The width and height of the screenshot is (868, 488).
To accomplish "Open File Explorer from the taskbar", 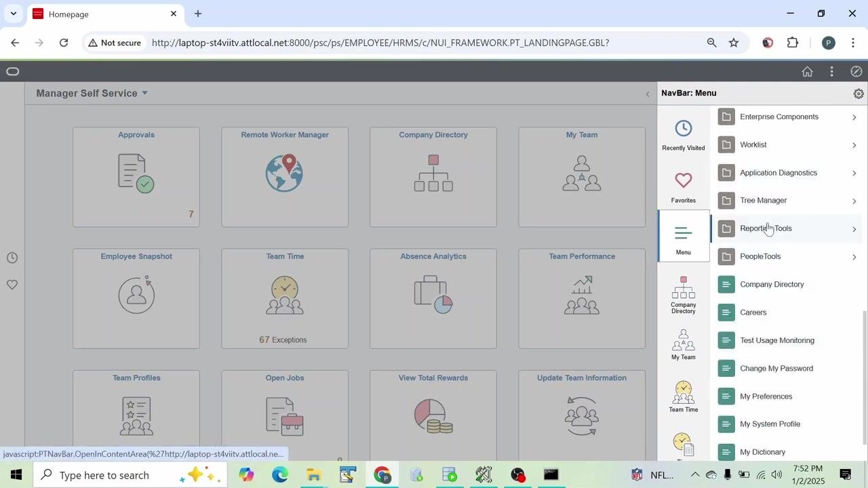I will point(314,475).
